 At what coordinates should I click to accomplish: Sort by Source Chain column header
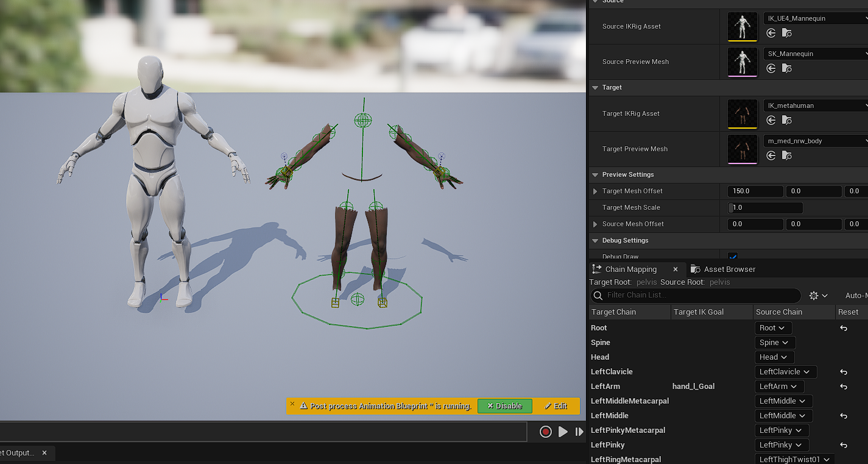(794, 312)
